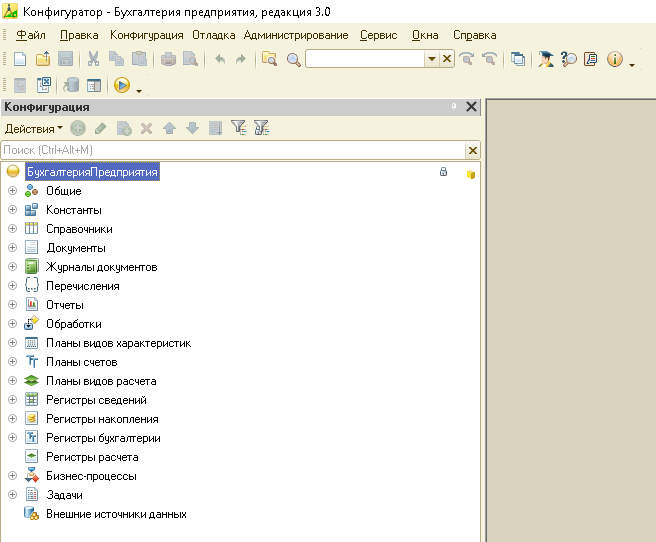
Task: Click the Undo arrow icon
Action: coord(220,59)
